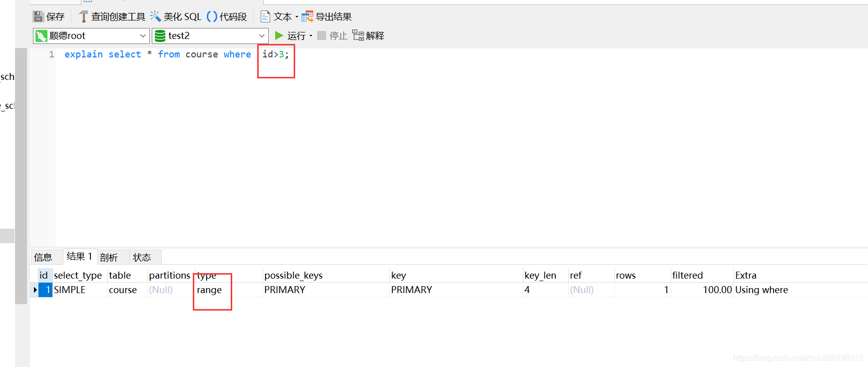
Task: Click the 查询创建工具 label
Action: [x=118, y=17]
